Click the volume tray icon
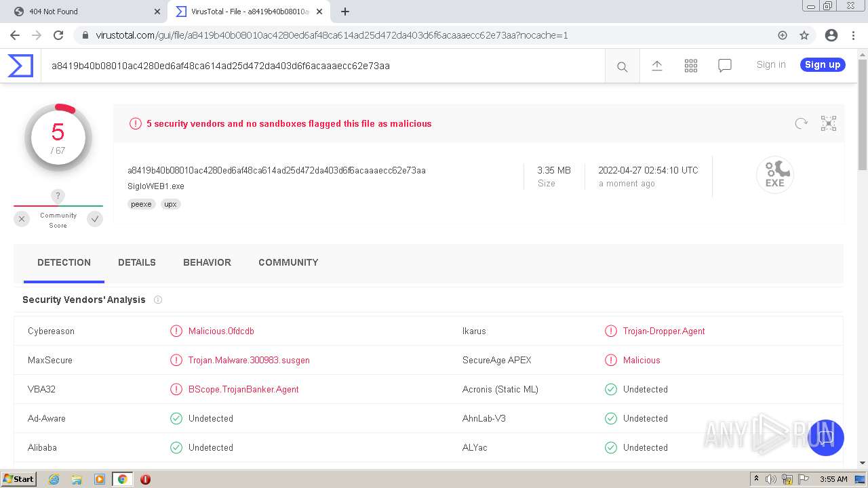Viewport: 868px width, 488px height. 771,479
